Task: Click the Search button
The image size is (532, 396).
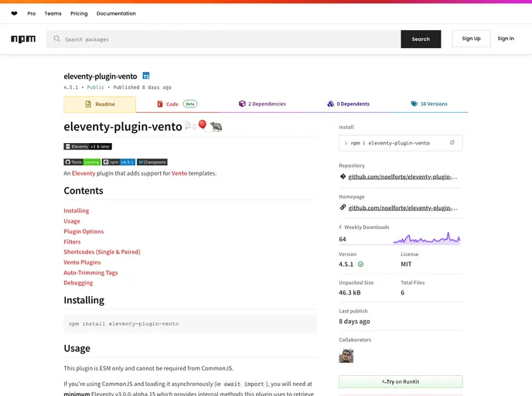Action: pos(421,39)
